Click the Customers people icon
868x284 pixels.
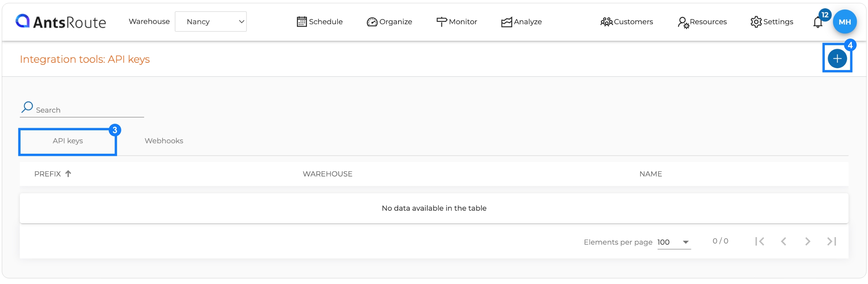(606, 22)
